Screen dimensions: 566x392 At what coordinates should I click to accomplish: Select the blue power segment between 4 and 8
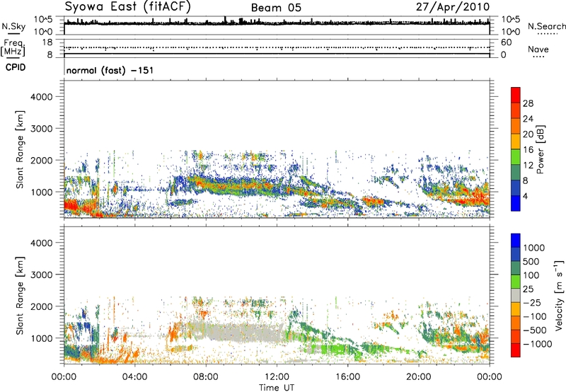click(x=516, y=188)
